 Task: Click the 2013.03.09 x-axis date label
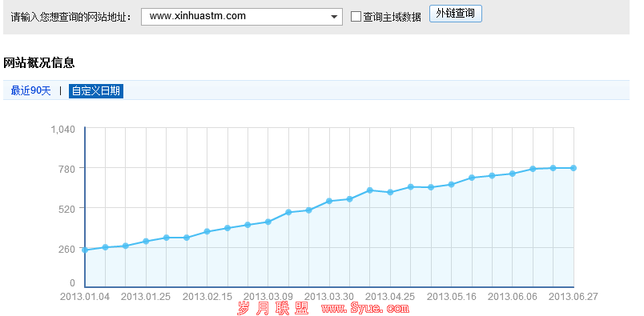[268, 296]
